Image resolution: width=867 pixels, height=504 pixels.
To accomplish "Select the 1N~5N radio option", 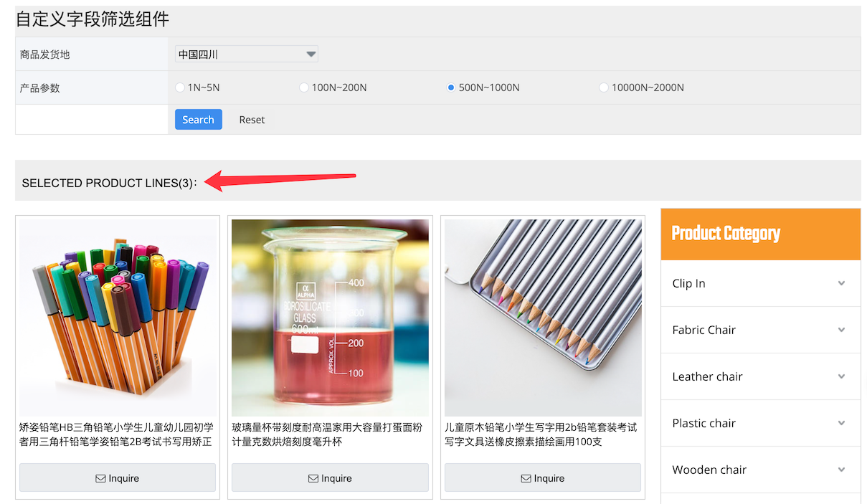I will coord(180,87).
